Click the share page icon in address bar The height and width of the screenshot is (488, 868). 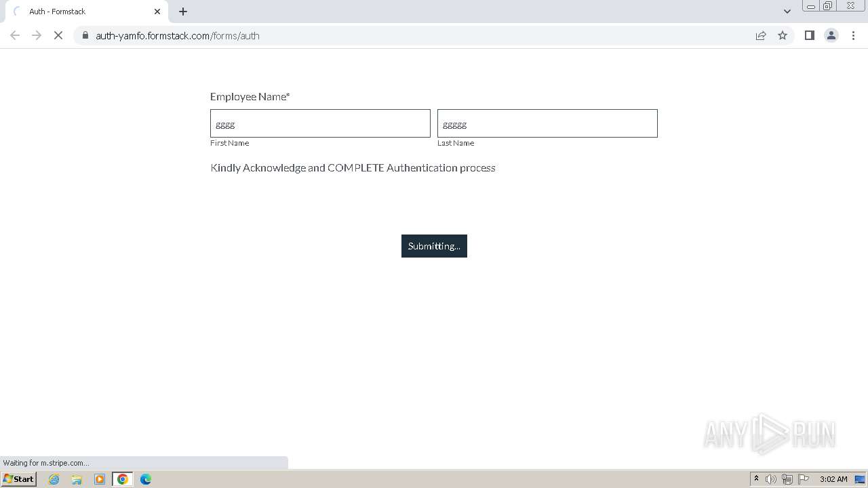(761, 35)
